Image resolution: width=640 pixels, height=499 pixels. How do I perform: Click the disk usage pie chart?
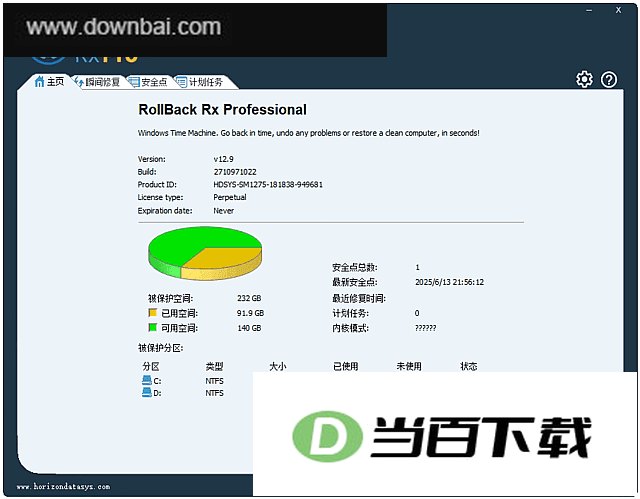205,253
